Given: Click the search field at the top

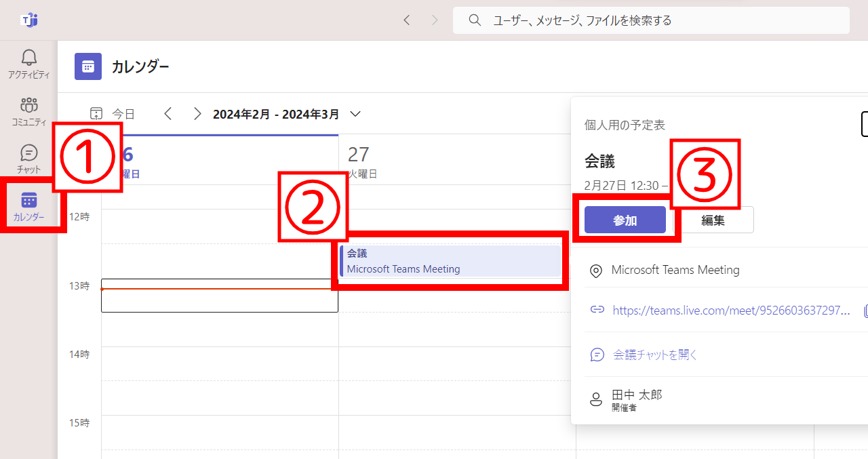Looking at the screenshot, I should (x=651, y=20).
